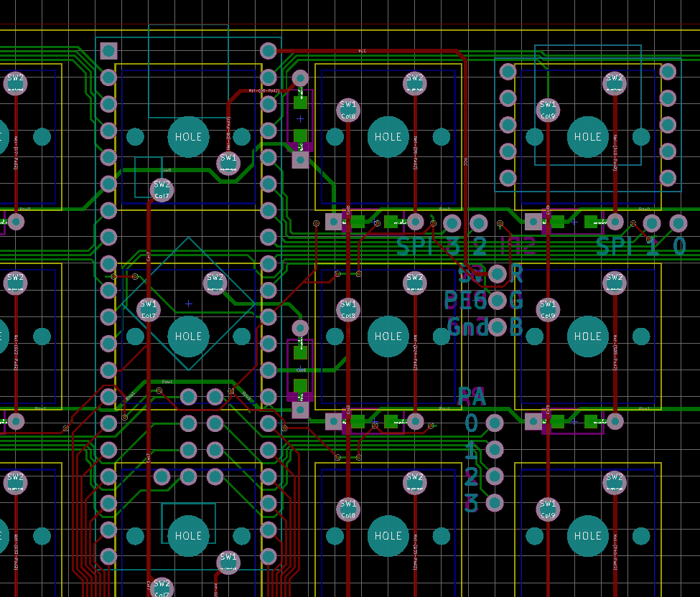Select the SW2 Col7 switch pin pad
The image size is (700, 597).
(161, 189)
